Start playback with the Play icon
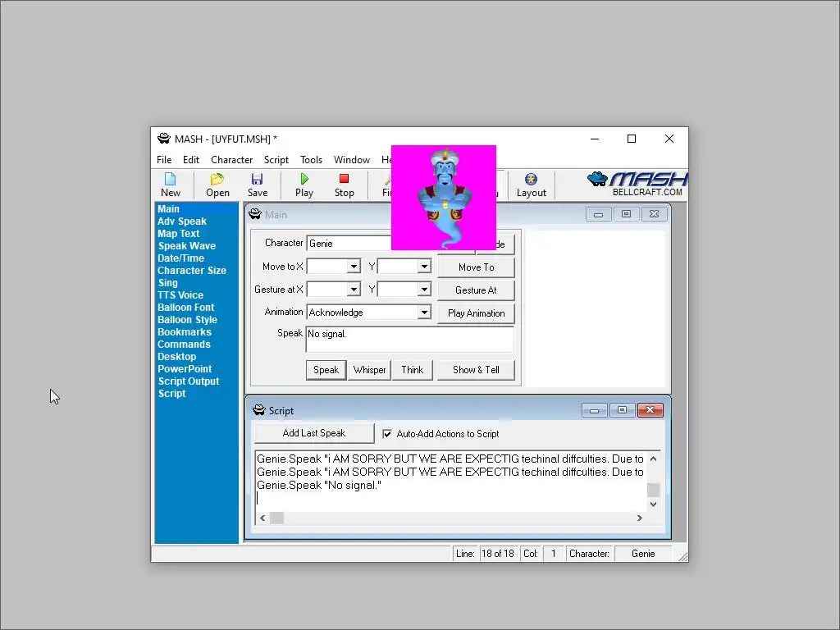 pos(304,185)
